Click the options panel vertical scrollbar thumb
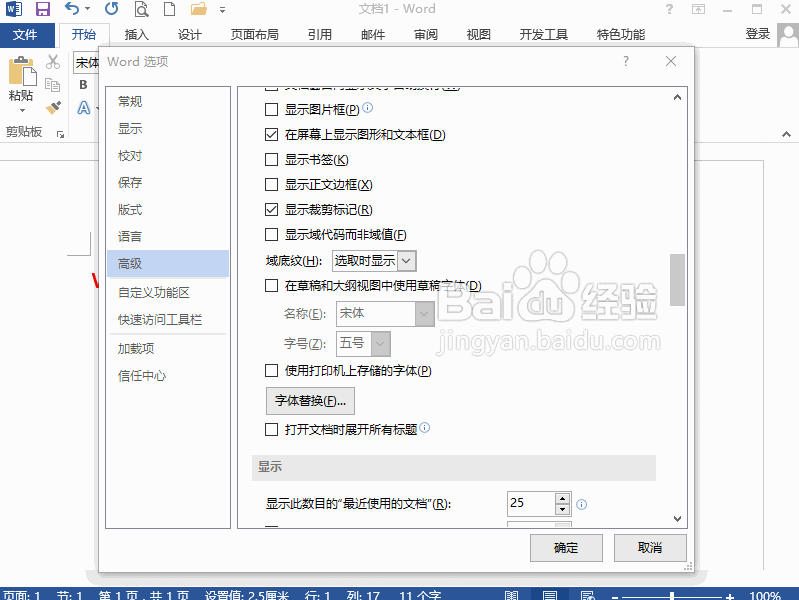The image size is (799, 600). [677, 280]
